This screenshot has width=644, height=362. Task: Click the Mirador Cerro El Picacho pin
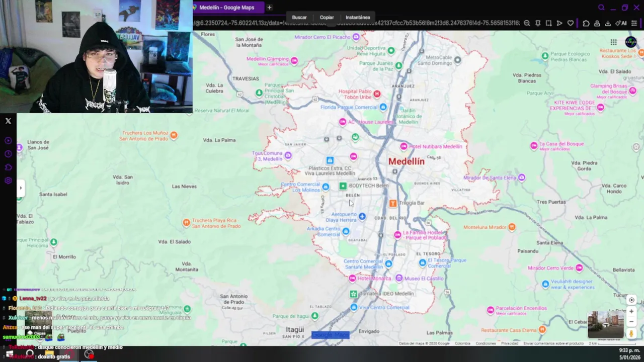point(356,37)
